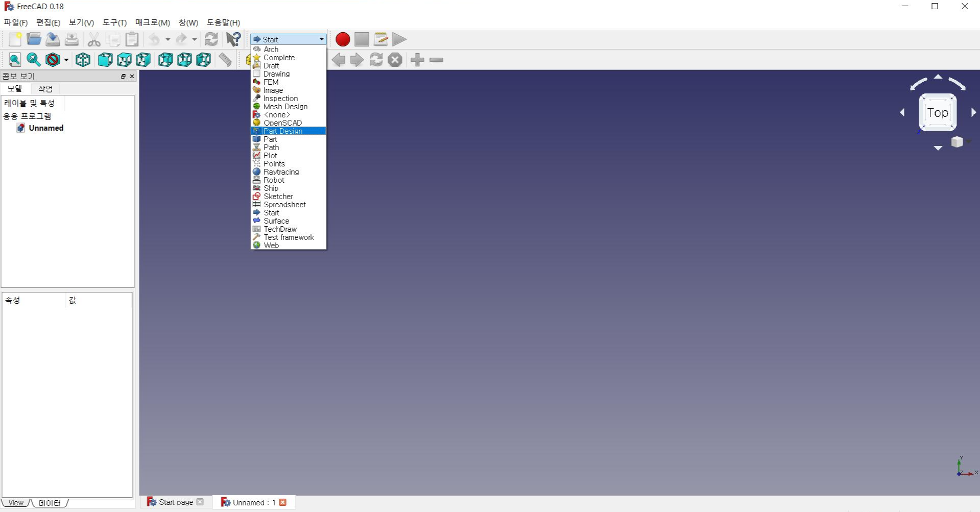
Task: Refresh the document with recompute icon
Action: point(211,39)
